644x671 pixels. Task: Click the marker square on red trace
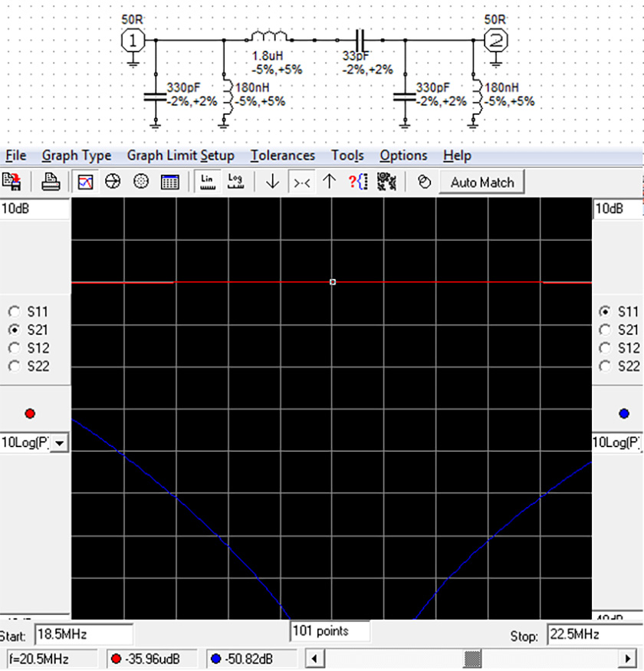(333, 282)
